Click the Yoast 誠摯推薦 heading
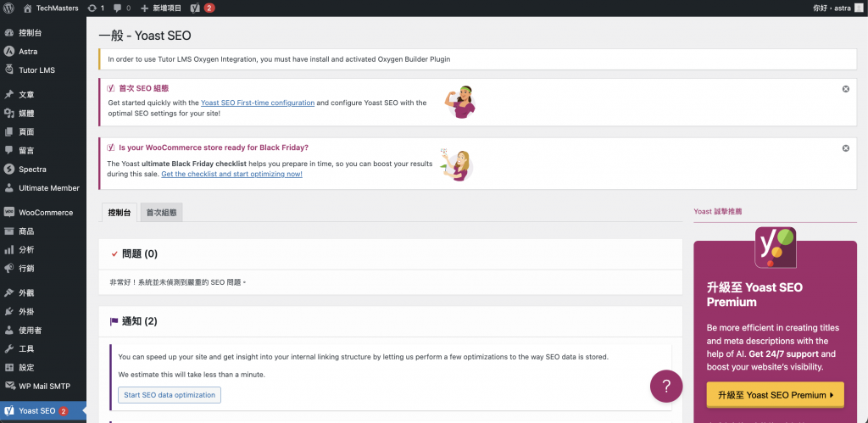Screen dimensions: 868x423 [717, 212]
